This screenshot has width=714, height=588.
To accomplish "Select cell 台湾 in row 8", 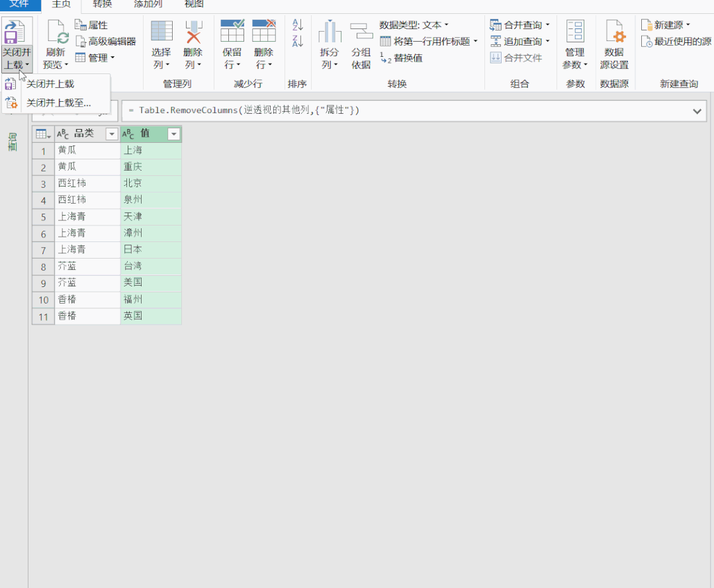I will [x=151, y=267].
